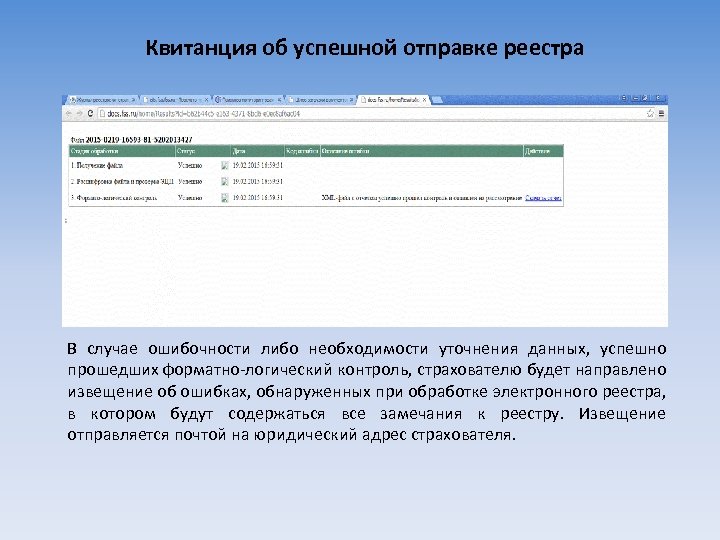720x540 pixels.
Task: Click the Файл 2015-0219-16593-81-5202013427 heading
Action: [132, 139]
